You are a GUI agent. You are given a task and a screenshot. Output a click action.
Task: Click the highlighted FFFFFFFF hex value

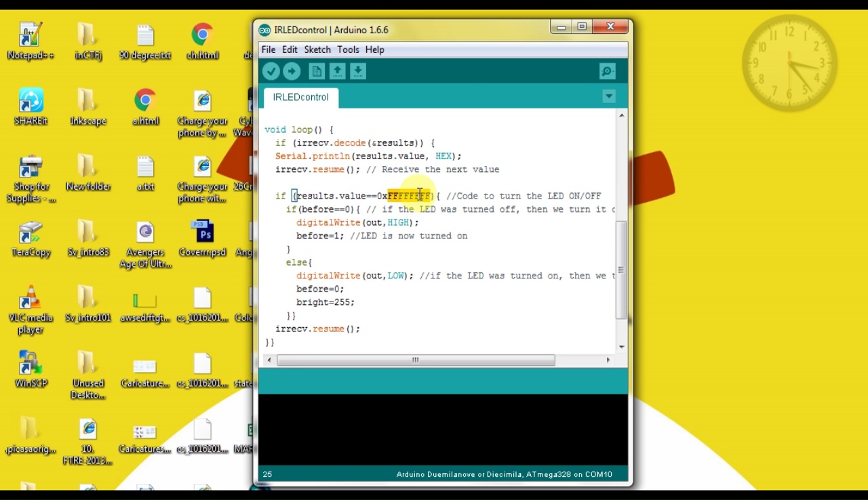click(x=409, y=196)
